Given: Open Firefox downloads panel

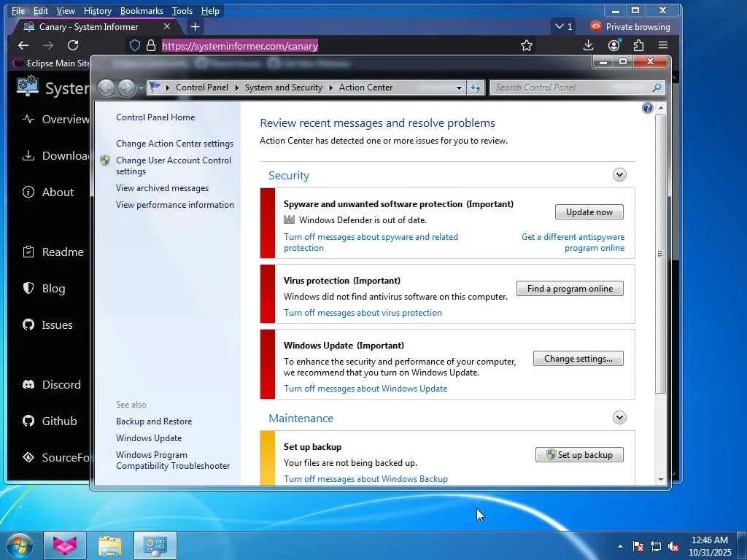Looking at the screenshot, I should pyautogui.click(x=589, y=45).
